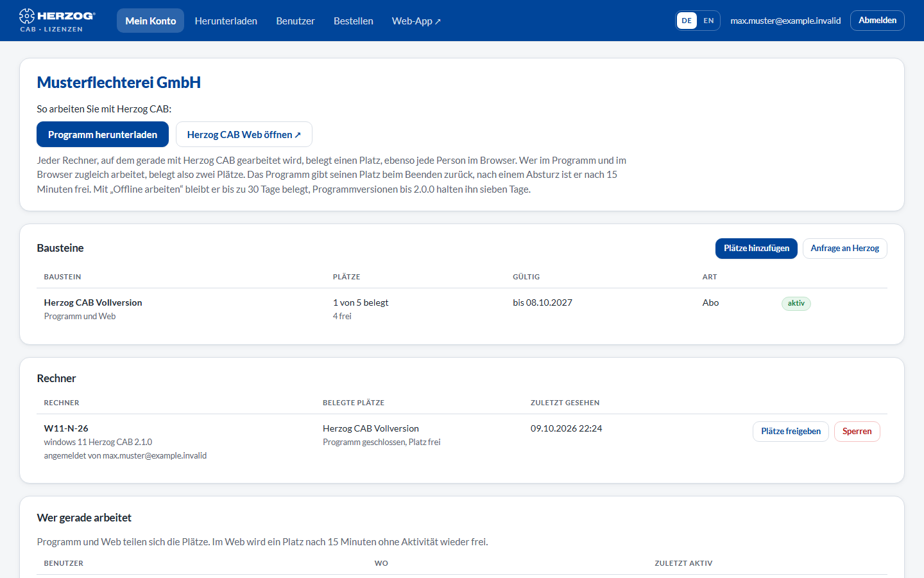Click the max.muster@example.invalid account email
924x578 pixels.
785,21
